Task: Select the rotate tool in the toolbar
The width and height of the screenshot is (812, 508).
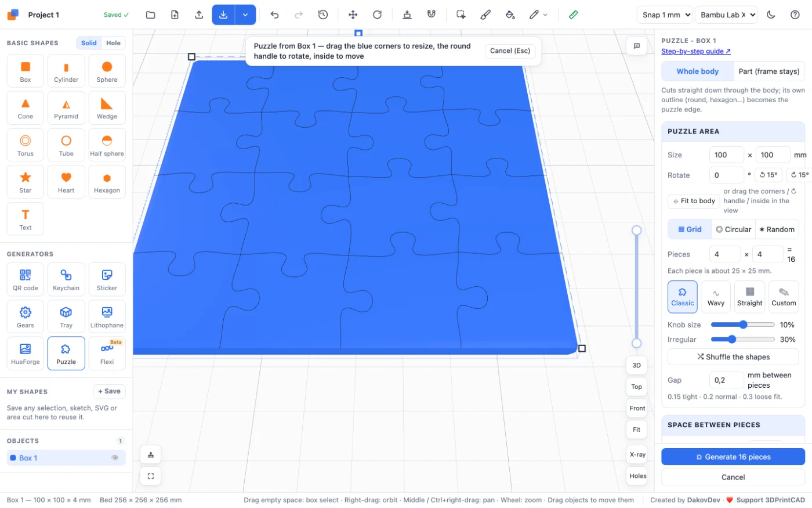Action: point(377,15)
